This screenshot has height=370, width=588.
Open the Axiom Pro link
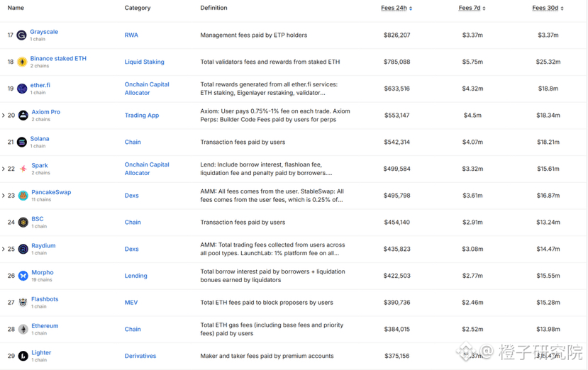coord(46,112)
